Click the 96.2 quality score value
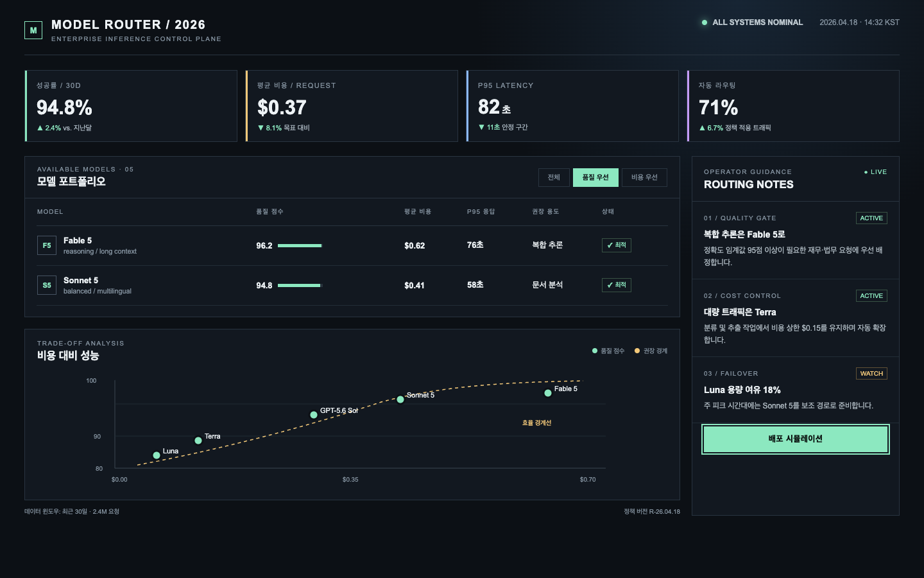Screen dimensions: 924x578 pos(264,246)
